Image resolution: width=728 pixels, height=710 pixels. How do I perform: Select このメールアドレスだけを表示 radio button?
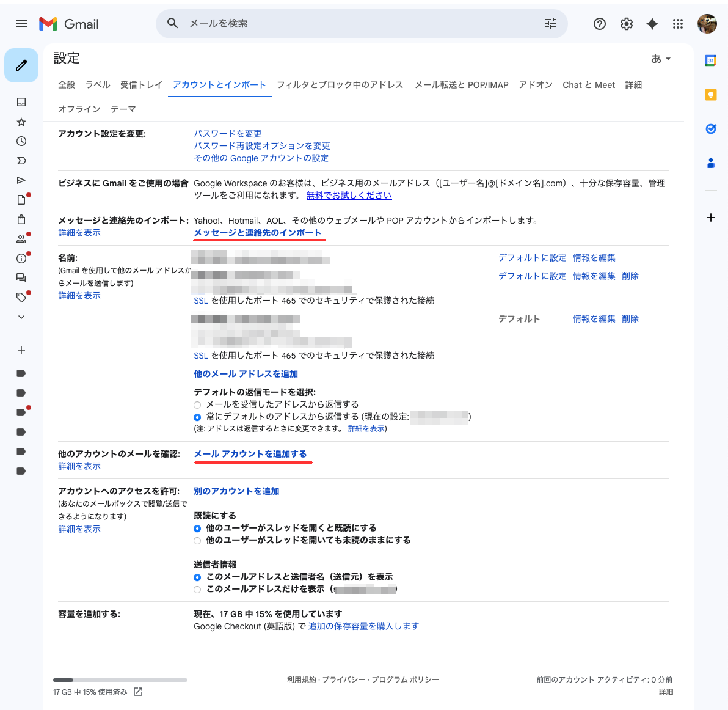pyautogui.click(x=197, y=590)
